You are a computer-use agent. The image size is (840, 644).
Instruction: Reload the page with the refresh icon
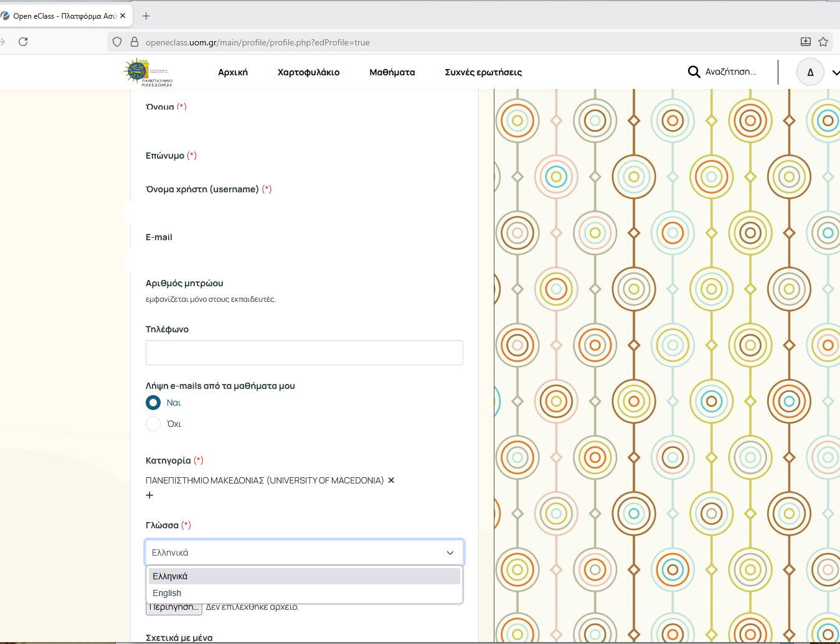23,42
